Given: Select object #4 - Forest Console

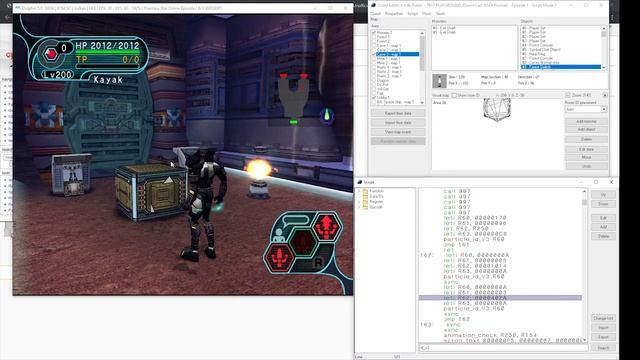Looking at the screenshot, I should [x=537, y=45].
